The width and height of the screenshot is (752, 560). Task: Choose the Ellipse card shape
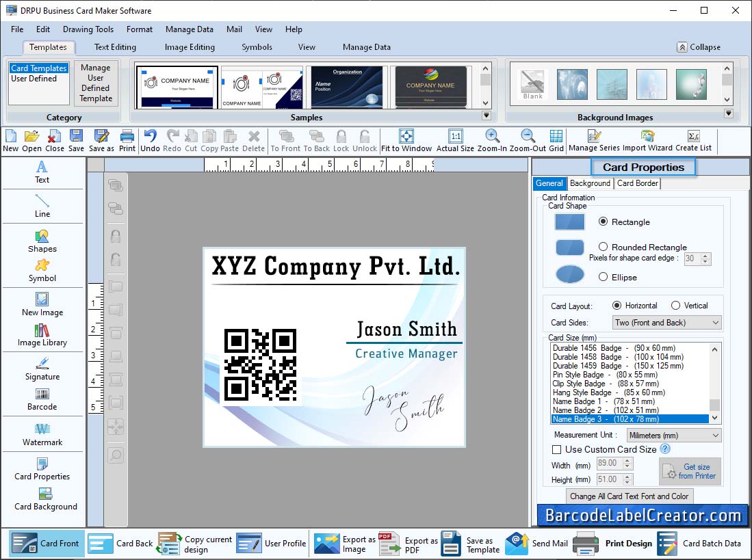point(603,277)
